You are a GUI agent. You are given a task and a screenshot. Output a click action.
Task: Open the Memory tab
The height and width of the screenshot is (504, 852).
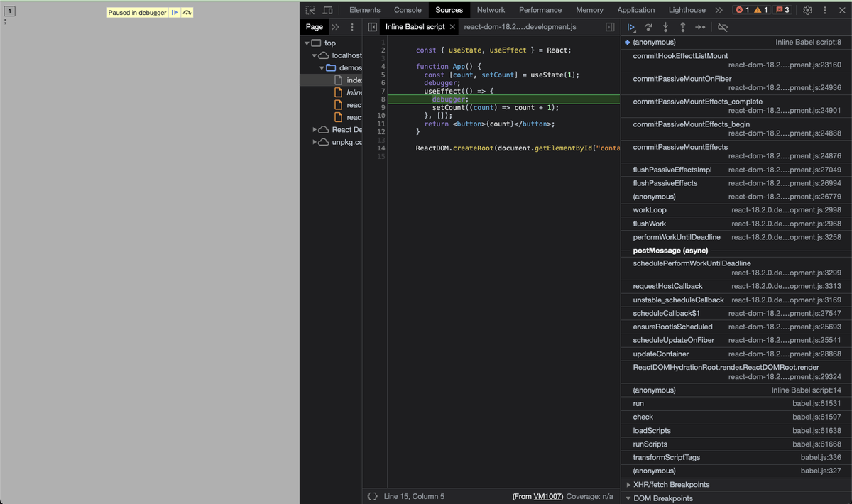(x=589, y=10)
